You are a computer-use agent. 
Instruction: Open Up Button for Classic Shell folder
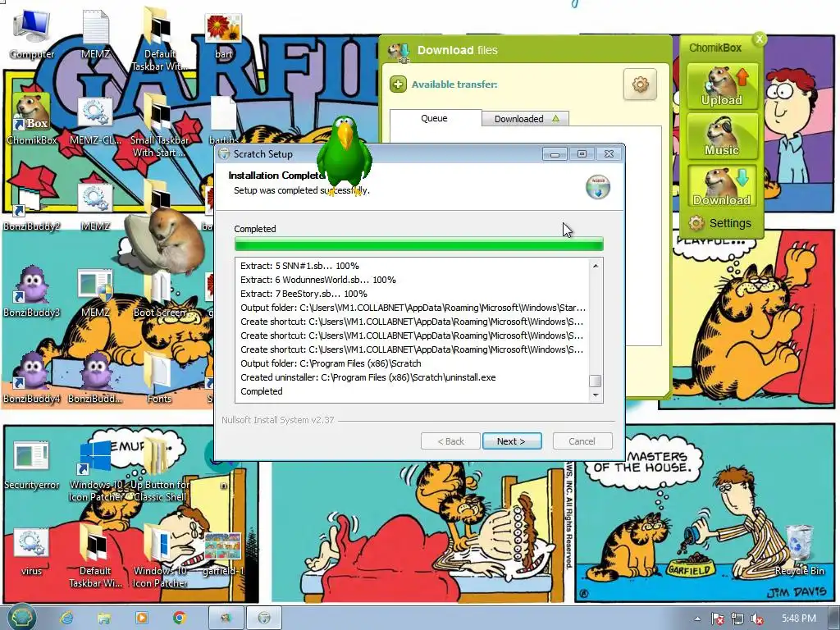coord(159,470)
